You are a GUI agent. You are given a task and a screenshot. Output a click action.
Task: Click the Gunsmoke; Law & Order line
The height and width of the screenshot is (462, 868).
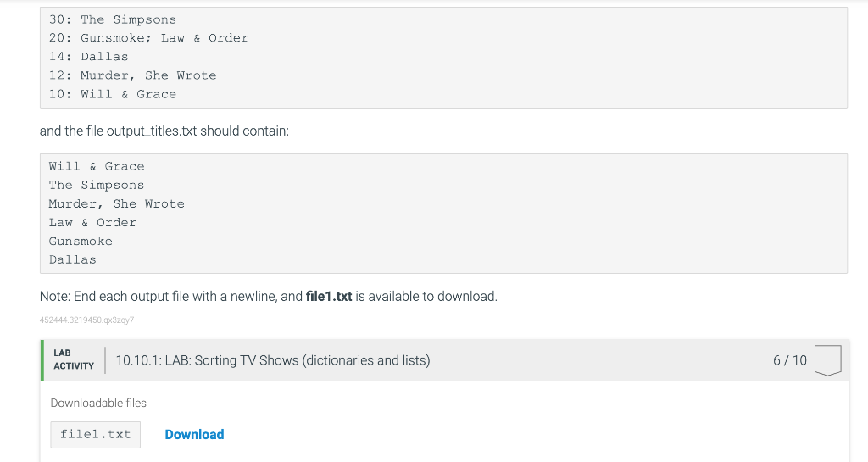148,37
